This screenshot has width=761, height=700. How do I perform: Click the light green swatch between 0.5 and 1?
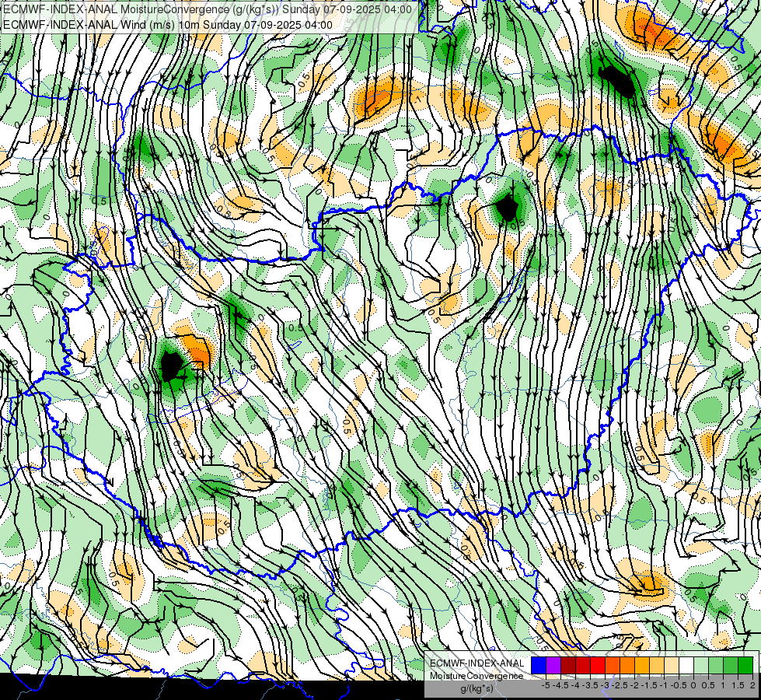coord(715,665)
